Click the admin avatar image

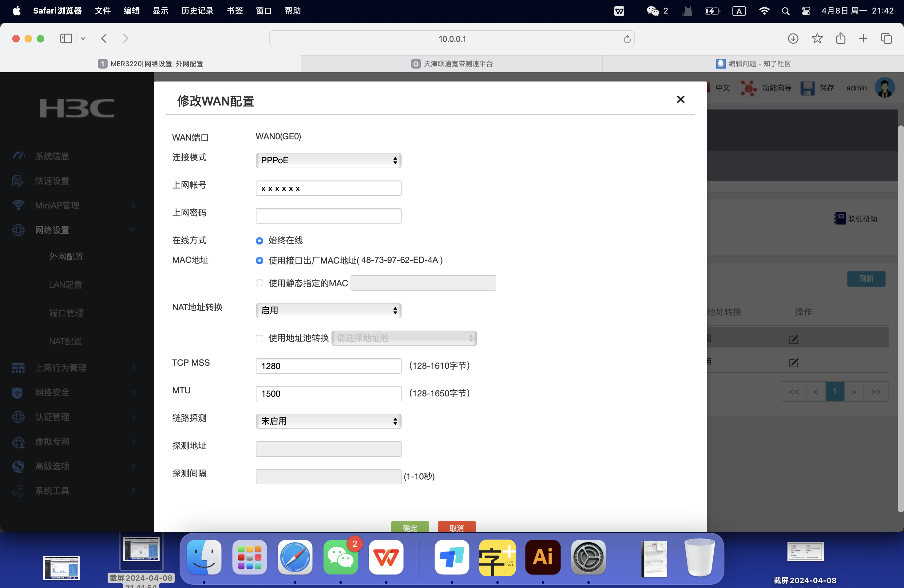(885, 87)
